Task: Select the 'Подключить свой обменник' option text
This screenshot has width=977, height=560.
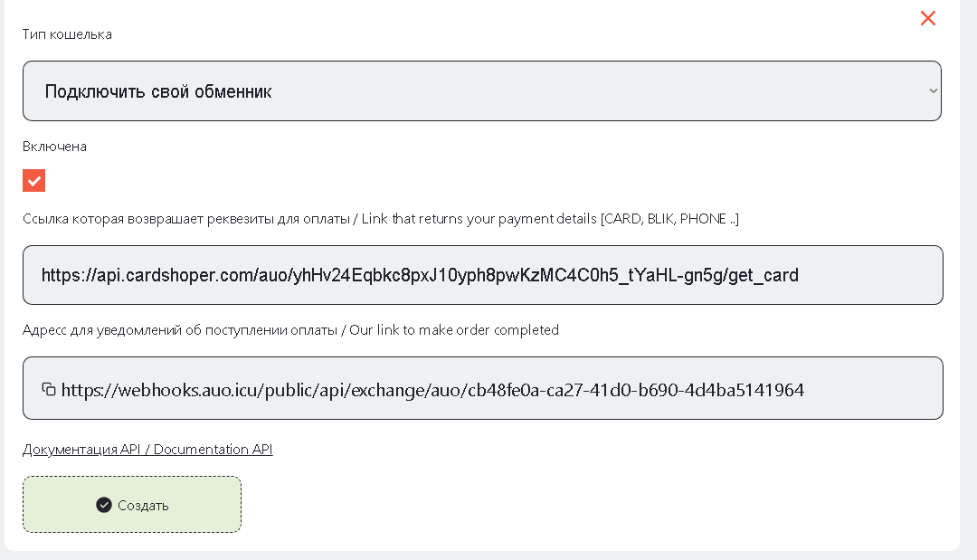Action: click(x=158, y=91)
